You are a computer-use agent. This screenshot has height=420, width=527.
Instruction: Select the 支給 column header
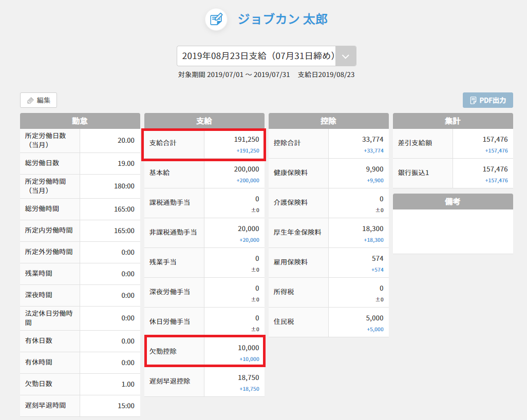pos(204,121)
